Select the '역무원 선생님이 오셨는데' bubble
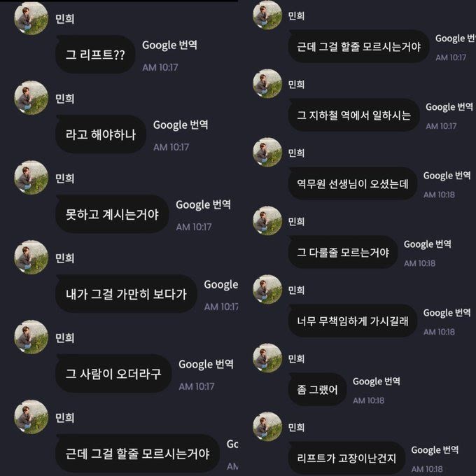Screen dimensions: 476x476 click(352, 183)
